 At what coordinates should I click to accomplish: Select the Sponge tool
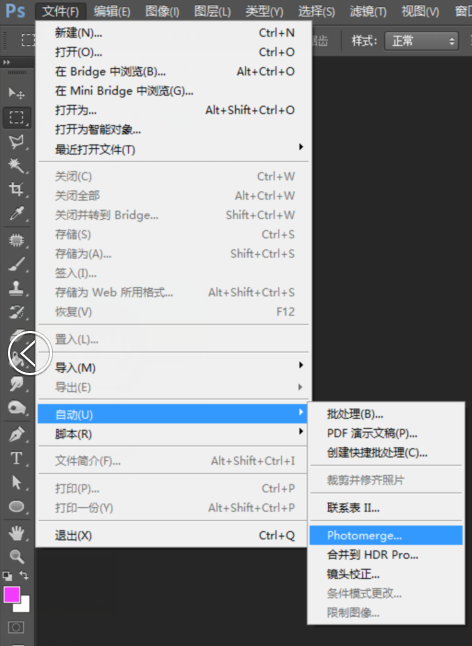point(16,407)
